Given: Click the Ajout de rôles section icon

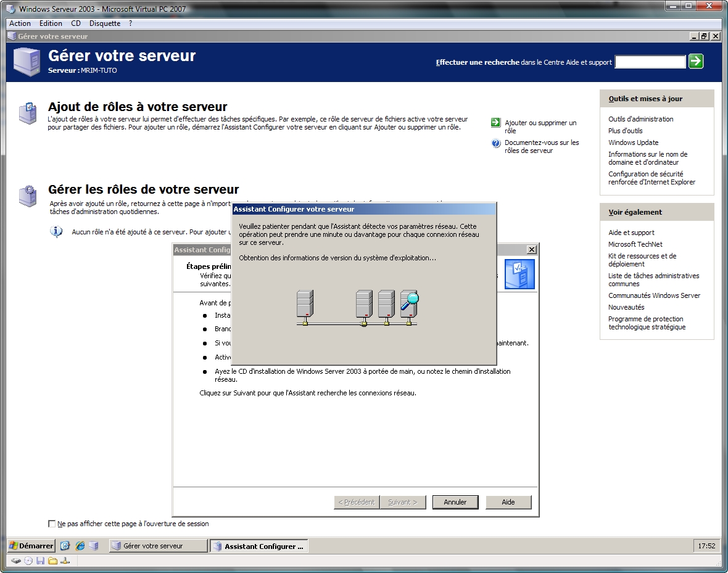Looking at the screenshot, I should click(x=28, y=113).
